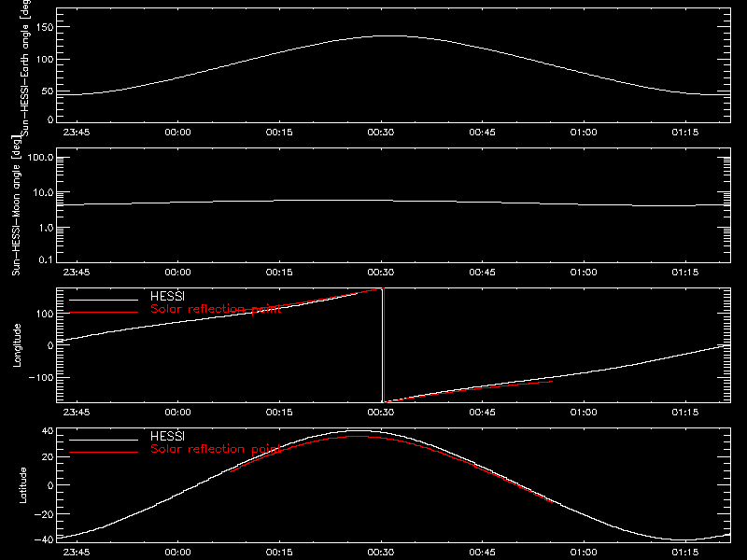Click 23:45 time label of Sun-HESSI-Moon plot
Viewport: 747px width, 560px height.
(x=77, y=272)
